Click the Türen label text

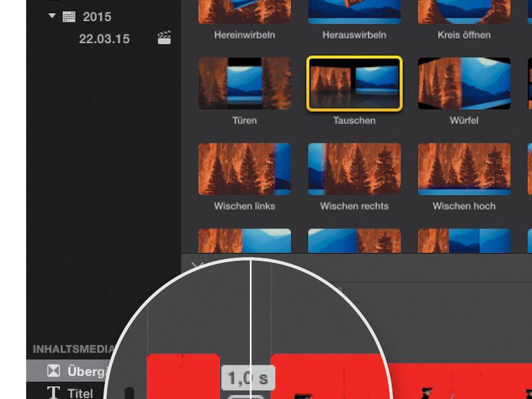point(245,120)
